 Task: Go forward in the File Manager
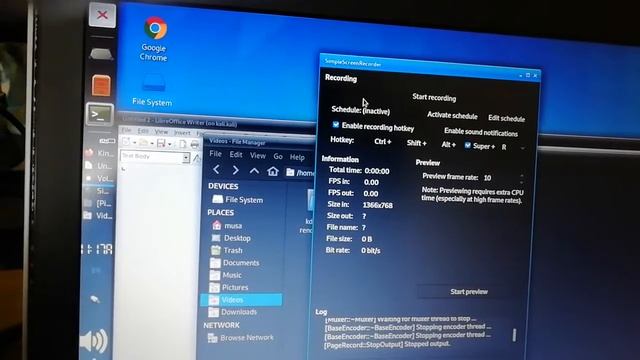tap(235, 170)
